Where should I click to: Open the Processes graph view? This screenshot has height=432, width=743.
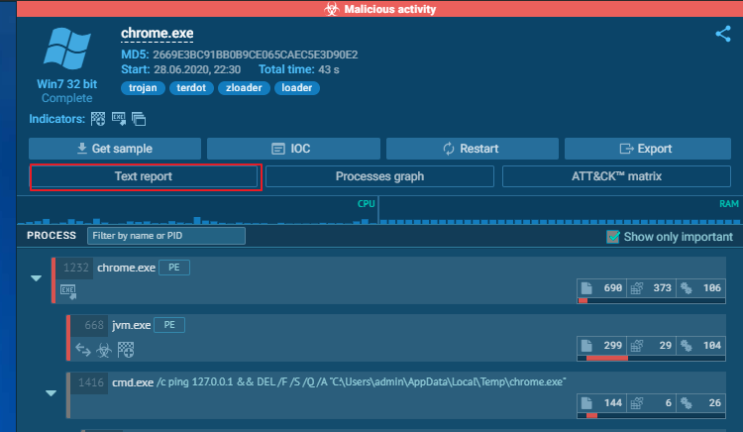(380, 176)
